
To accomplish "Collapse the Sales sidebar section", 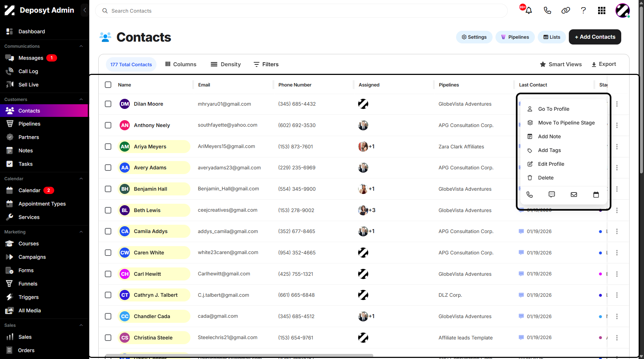I will [81, 325].
